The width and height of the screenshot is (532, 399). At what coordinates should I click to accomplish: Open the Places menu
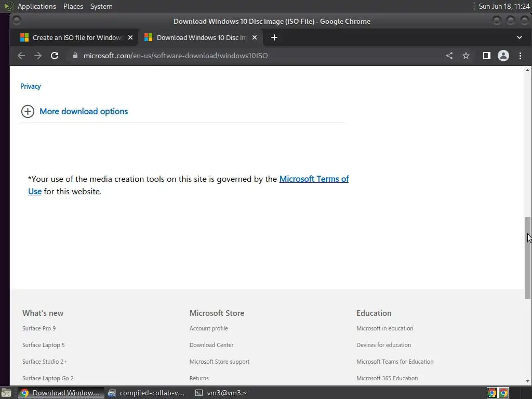pos(73,6)
